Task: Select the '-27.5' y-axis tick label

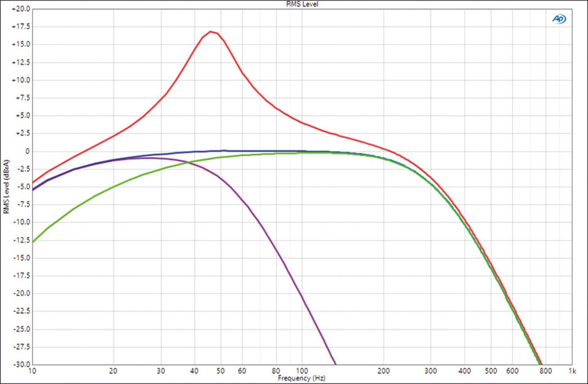Action: [x=22, y=347]
